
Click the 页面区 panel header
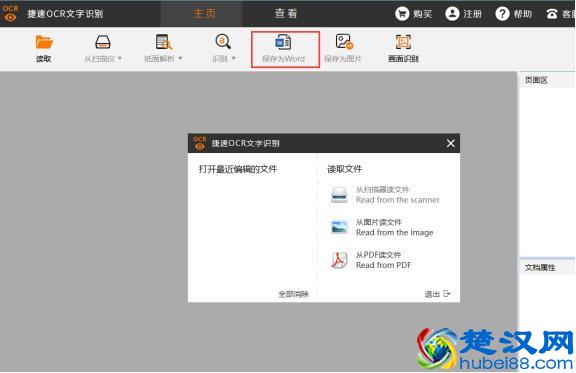tap(547, 80)
